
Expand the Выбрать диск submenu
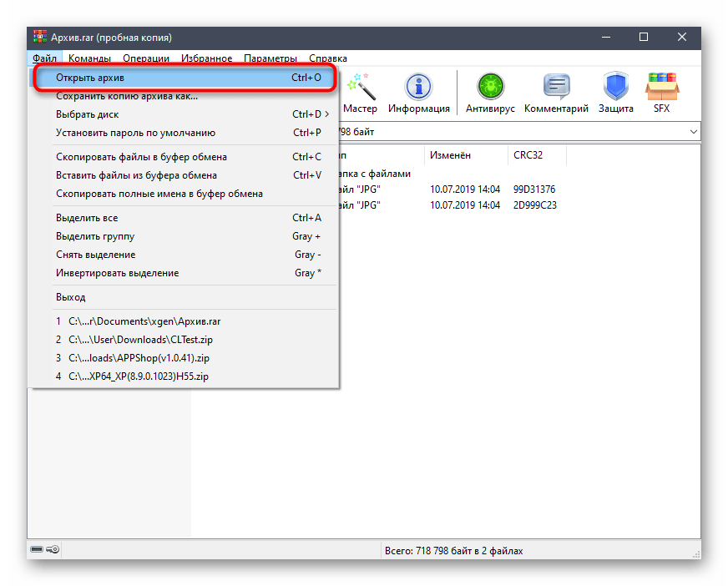click(x=184, y=114)
